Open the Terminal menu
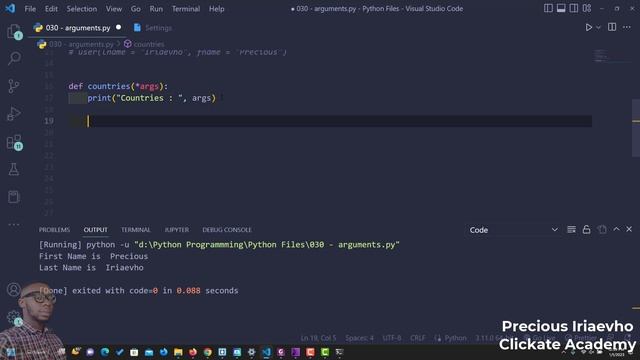This screenshot has width=640, height=360. pos(186,9)
